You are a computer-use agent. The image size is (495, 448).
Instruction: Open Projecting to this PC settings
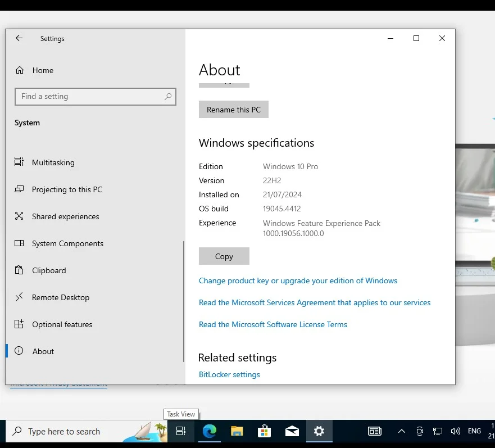click(x=95, y=189)
